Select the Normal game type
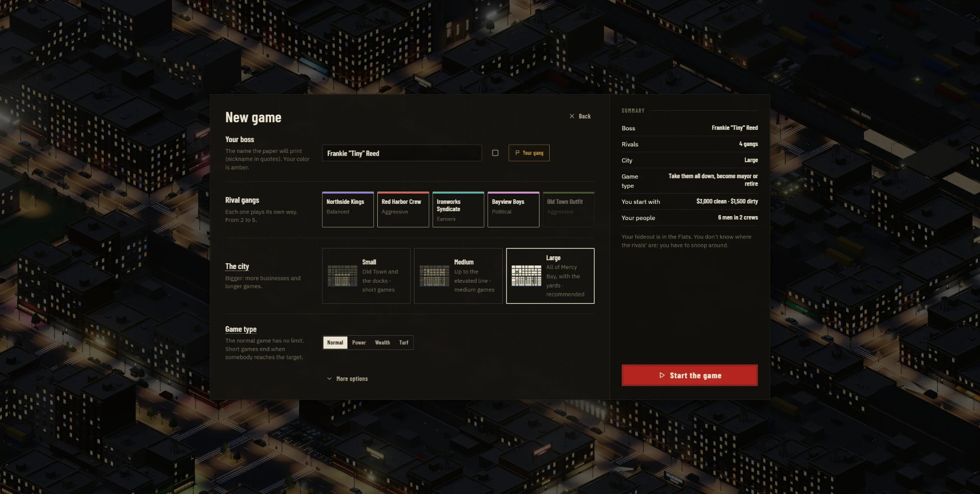The height and width of the screenshot is (494, 980). click(335, 343)
